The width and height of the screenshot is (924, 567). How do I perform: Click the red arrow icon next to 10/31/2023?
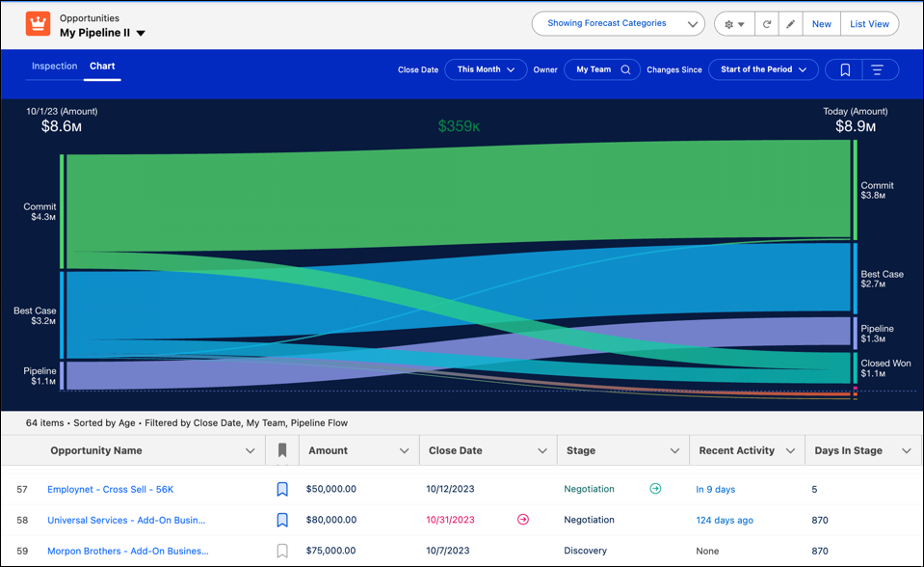point(523,520)
